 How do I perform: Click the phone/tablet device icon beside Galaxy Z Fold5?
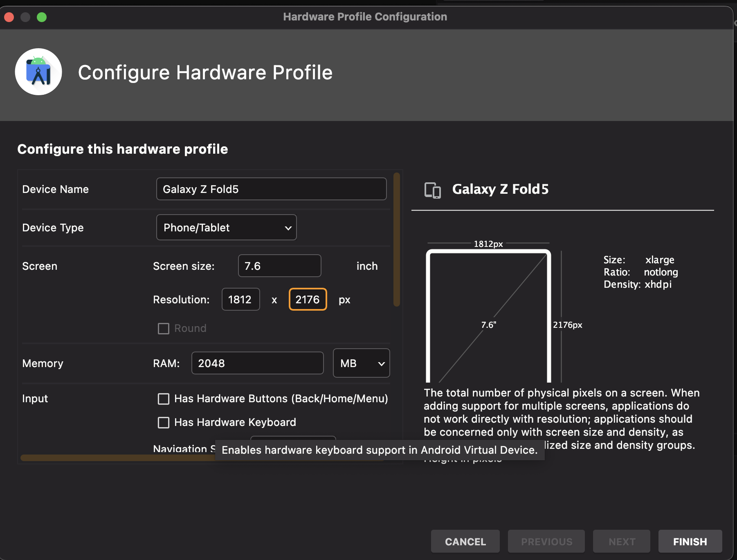pos(432,190)
